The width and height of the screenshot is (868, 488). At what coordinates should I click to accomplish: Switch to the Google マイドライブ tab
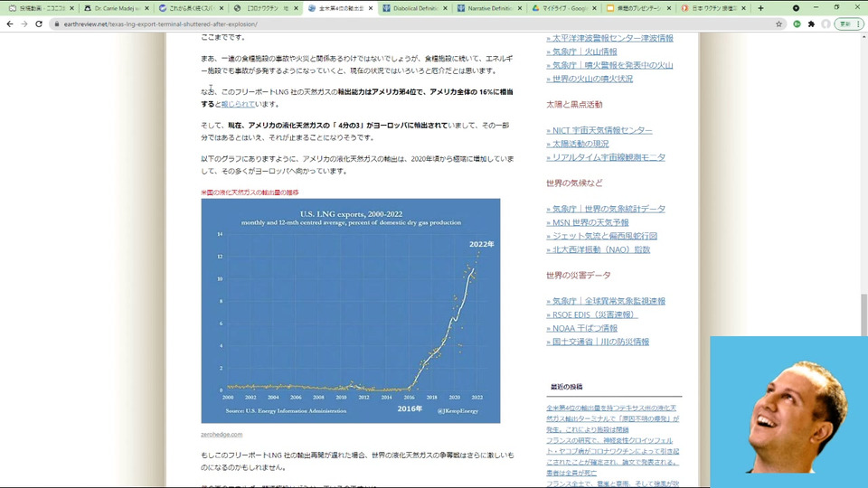pos(563,8)
